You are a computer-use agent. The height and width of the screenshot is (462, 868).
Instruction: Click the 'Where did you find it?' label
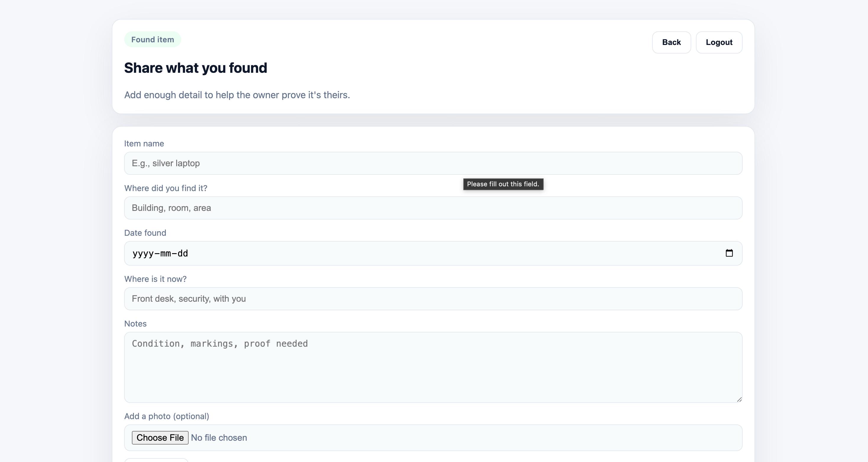166,188
